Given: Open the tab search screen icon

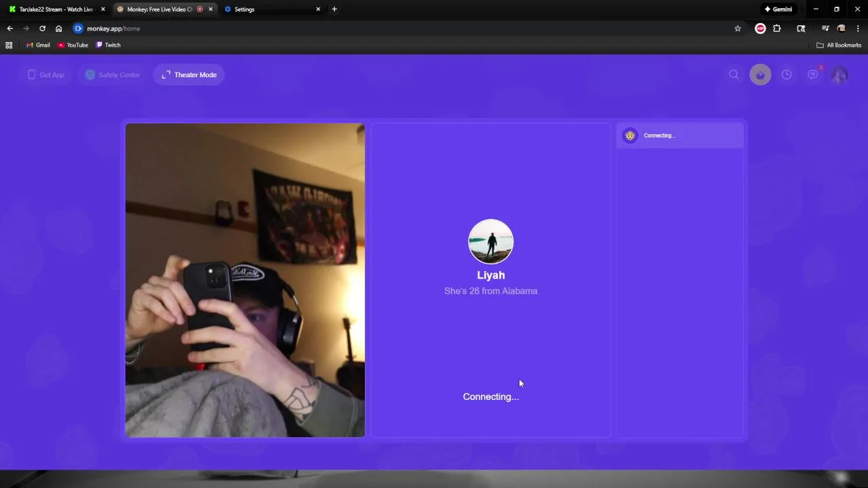Looking at the screenshot, I should pos(801,28).
